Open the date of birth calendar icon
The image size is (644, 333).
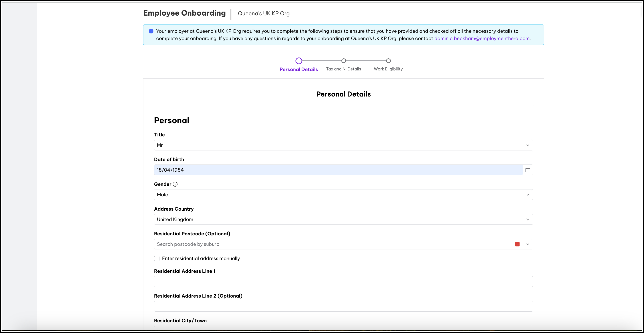[x=528, y=170]
